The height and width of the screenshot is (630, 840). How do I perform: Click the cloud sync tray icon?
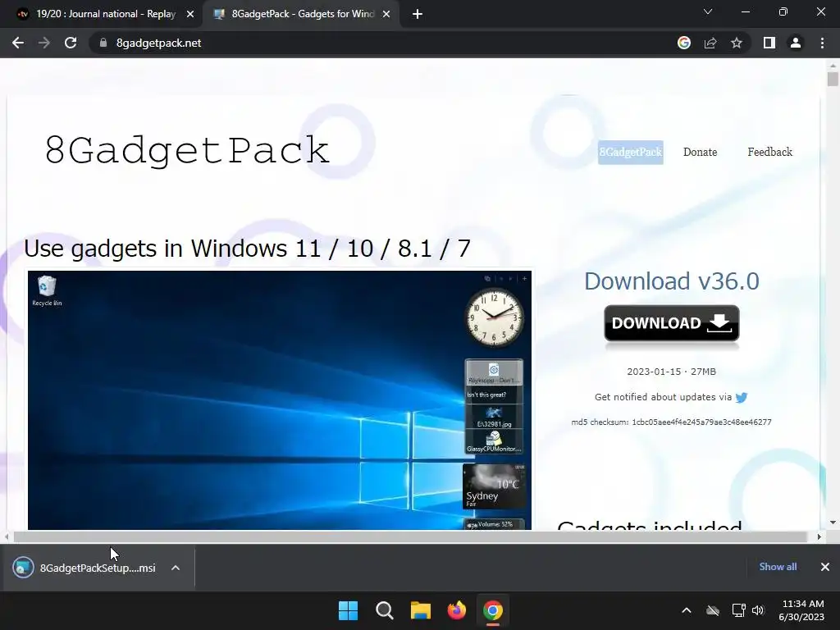point(713,610)
